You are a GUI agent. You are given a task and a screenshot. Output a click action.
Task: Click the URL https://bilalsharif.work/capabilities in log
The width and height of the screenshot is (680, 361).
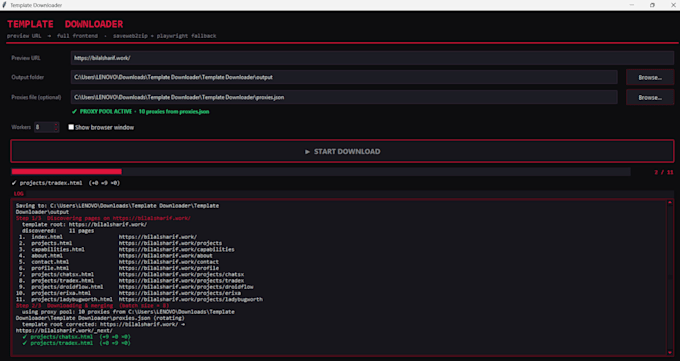177,249
